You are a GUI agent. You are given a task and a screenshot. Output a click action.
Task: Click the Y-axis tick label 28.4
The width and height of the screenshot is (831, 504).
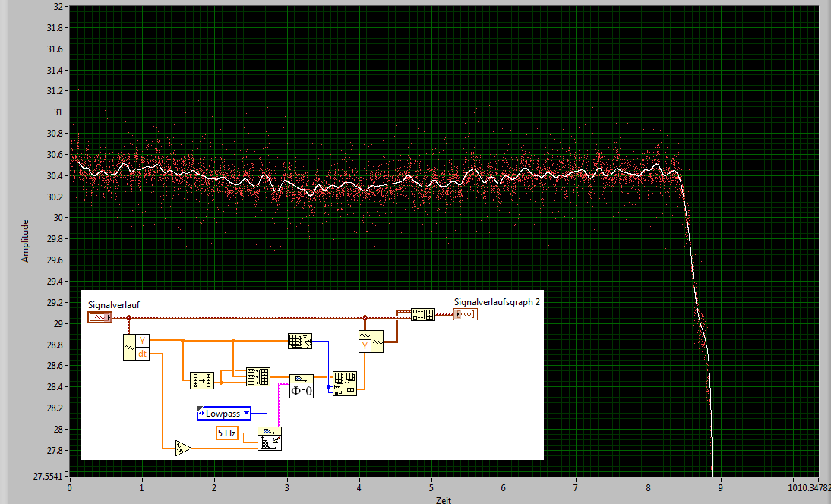click(x=55, y=387)
